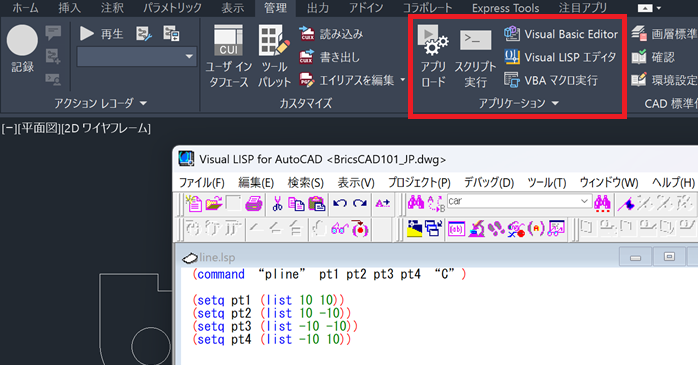Open ツール パレット customization
Image resolution: width=698 pixels, height=365 pixels.
[274, 56]
